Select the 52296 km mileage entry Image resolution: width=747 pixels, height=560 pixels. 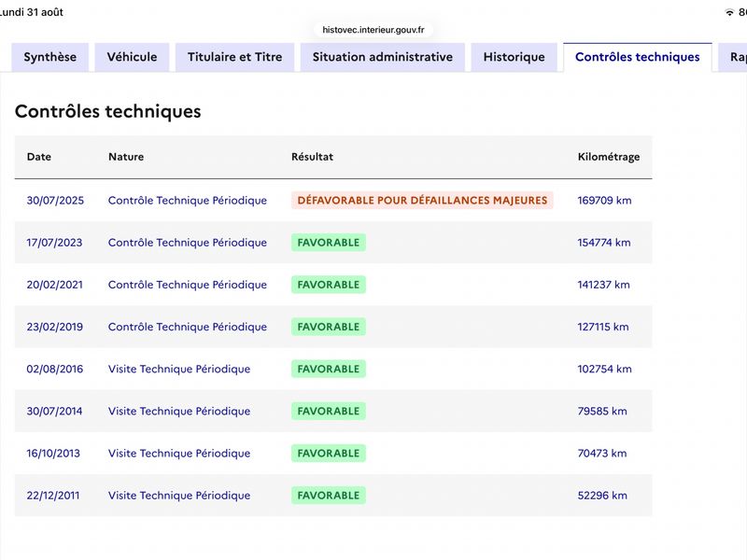(x=602, y=496)
